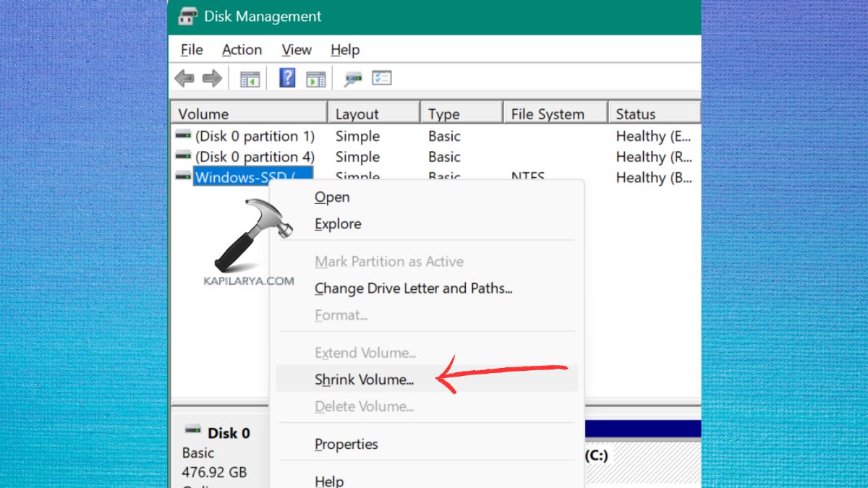
Task: Click the greyed Delete Volume entry
Action: click(x=365, y=406)
